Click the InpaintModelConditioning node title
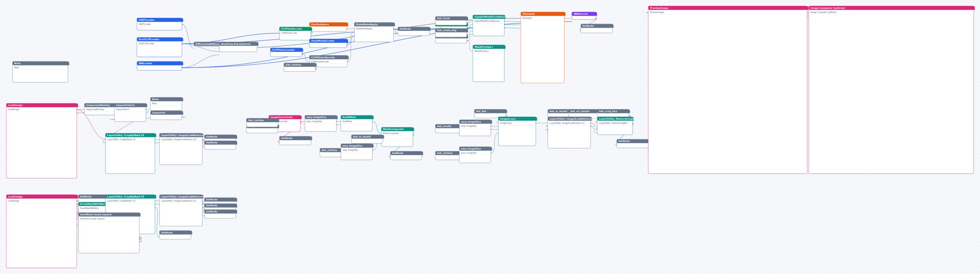Screen dimensions: 980x274 point(489,17)
